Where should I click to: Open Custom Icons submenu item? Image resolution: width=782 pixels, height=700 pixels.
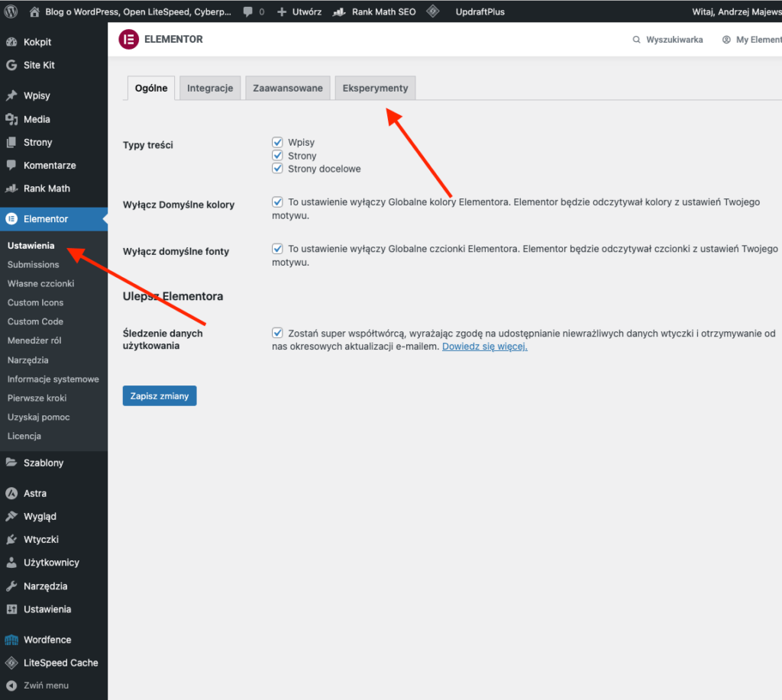35,302
